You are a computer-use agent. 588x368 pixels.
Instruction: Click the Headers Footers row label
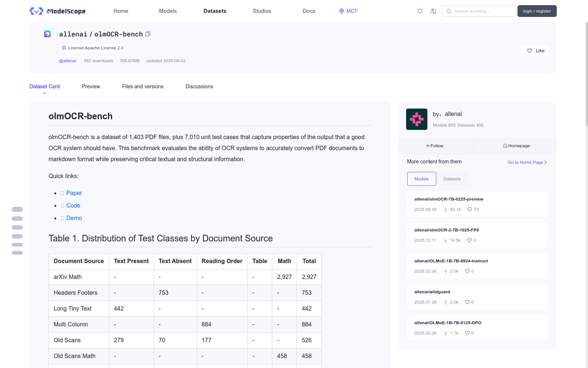point(75,293)
